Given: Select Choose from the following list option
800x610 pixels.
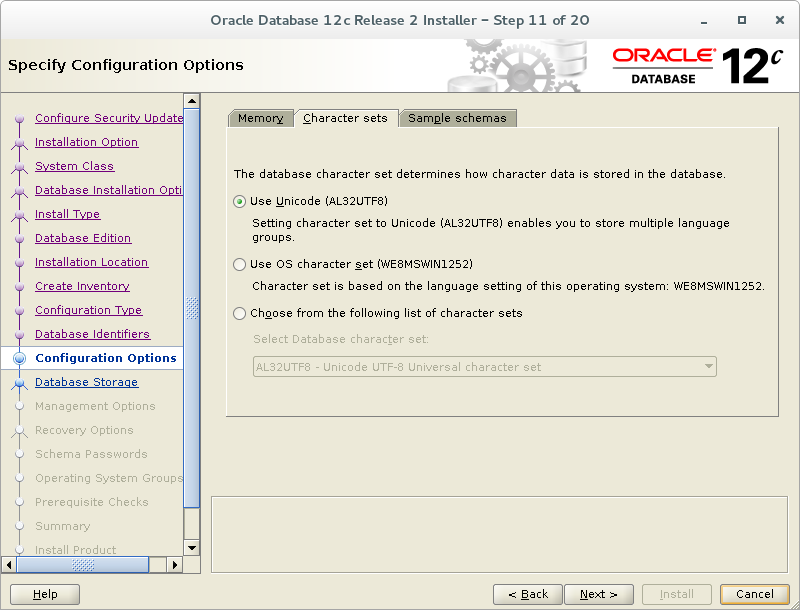Looking at the screenshot, I should [239, 313].
